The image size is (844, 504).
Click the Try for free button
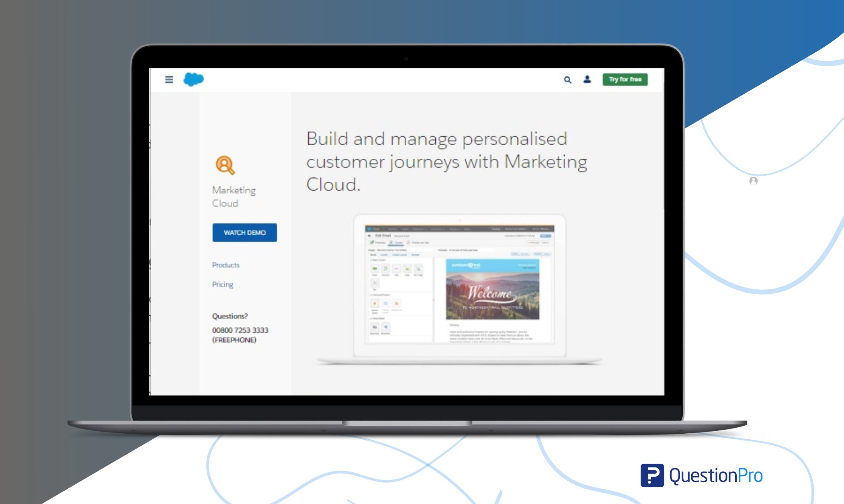point(625,79)
